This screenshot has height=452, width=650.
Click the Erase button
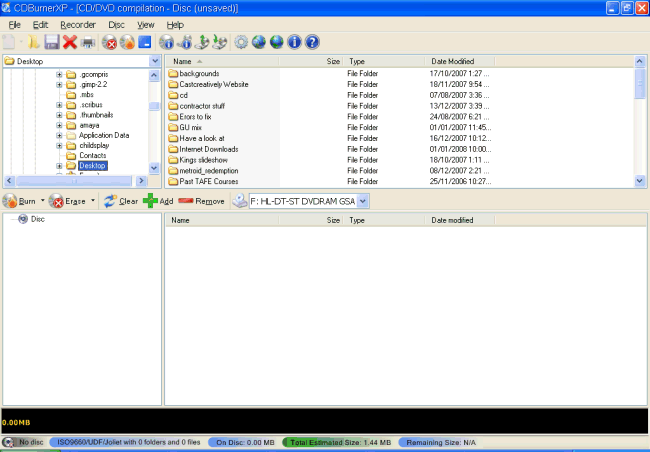pos(67,201)
